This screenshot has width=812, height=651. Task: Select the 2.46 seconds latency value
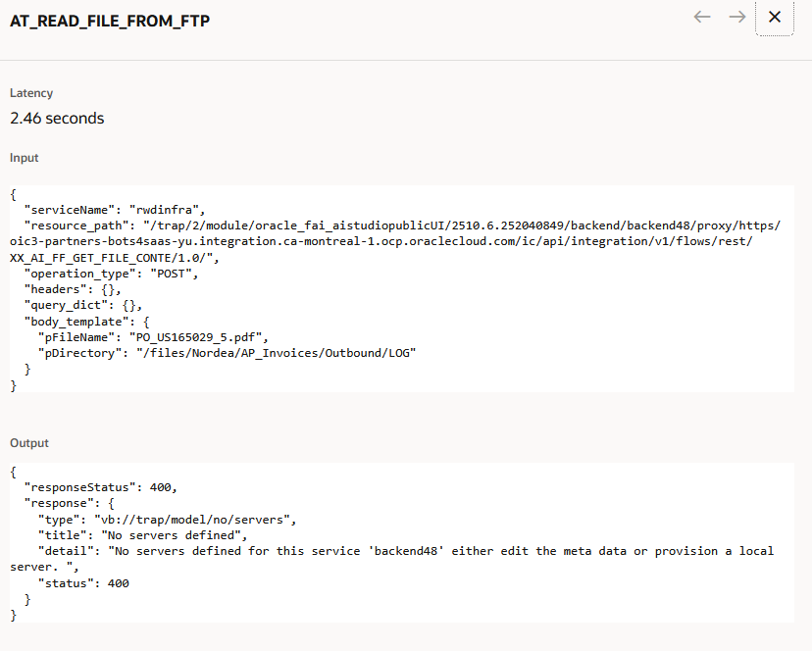tap(57, 118)
